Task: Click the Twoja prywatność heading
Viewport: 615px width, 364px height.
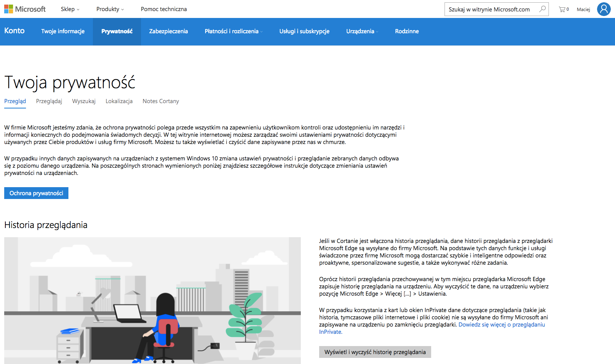Action: point(70,83)
